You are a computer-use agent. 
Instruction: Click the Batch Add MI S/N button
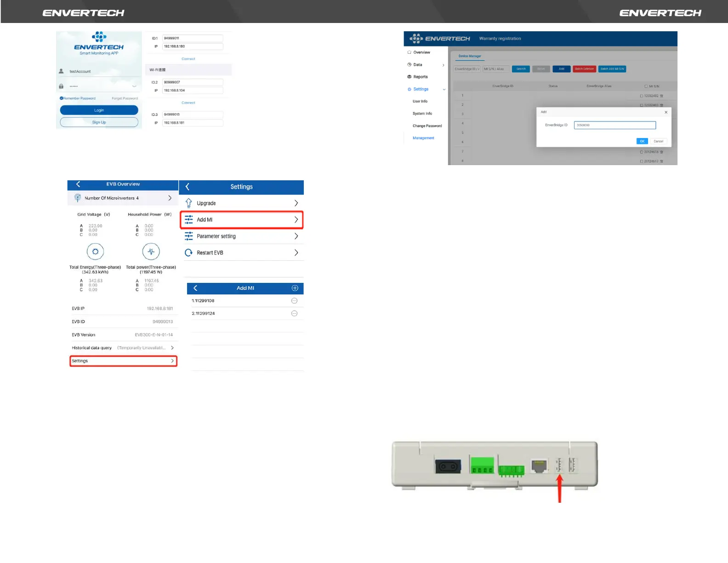click(x=612, y=69)
